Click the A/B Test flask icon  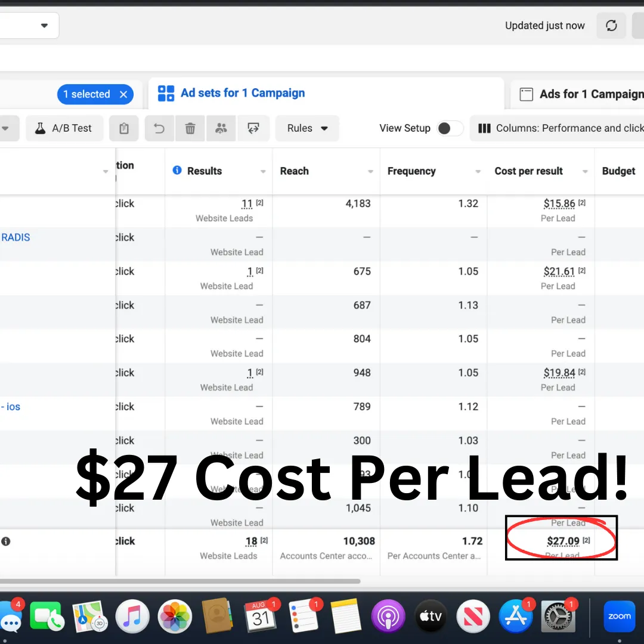(41, 129)
